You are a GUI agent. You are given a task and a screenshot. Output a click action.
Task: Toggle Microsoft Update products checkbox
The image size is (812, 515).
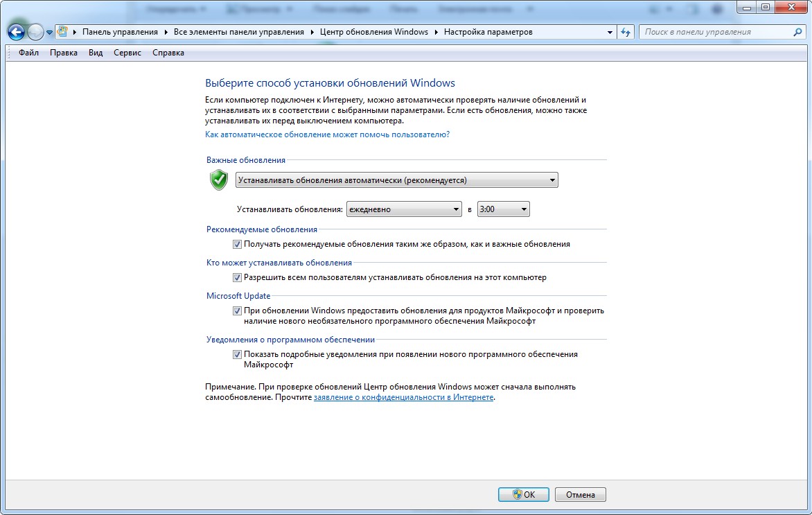[237, 311]
